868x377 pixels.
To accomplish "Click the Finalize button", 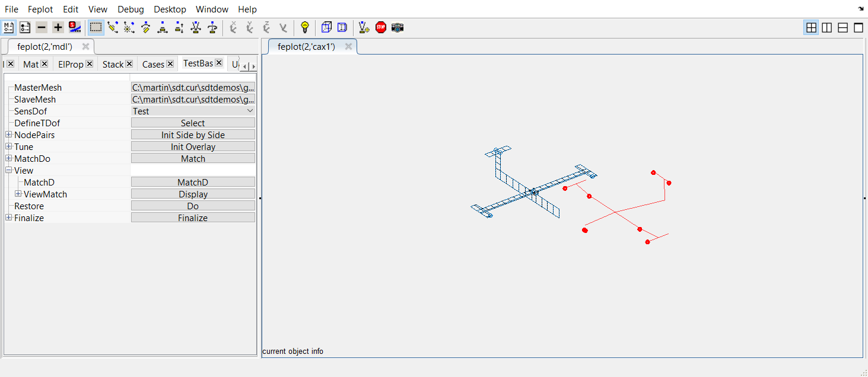I will (193, 218).
